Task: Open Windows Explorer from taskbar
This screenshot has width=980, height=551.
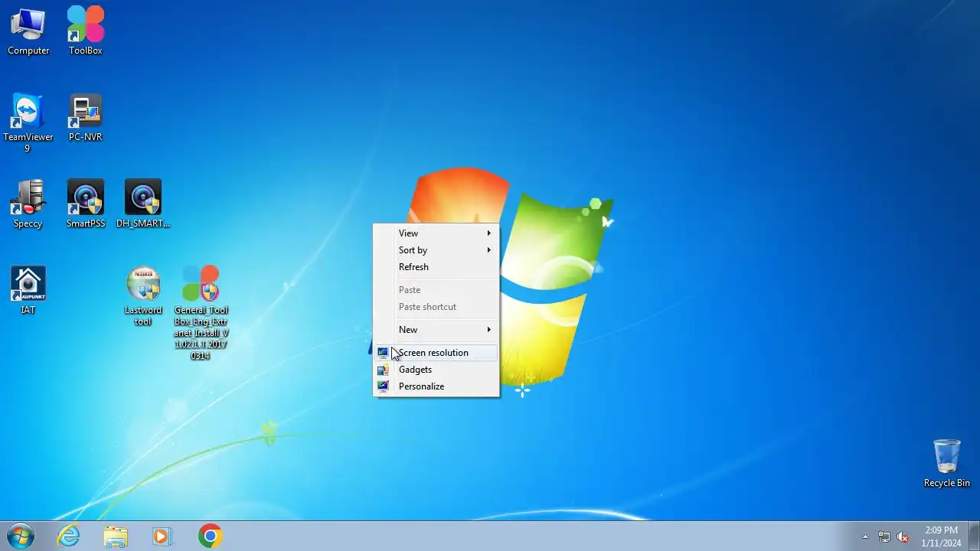Action: coord(116,536)
